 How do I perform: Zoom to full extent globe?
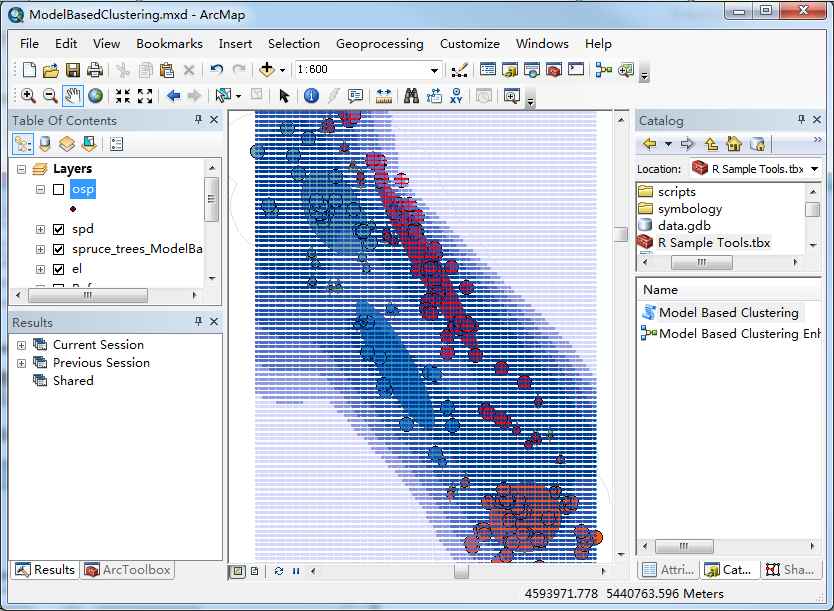95,96
